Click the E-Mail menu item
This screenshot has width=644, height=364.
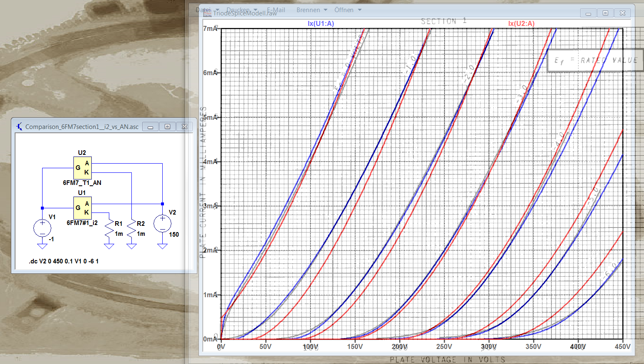coord(276,10)
